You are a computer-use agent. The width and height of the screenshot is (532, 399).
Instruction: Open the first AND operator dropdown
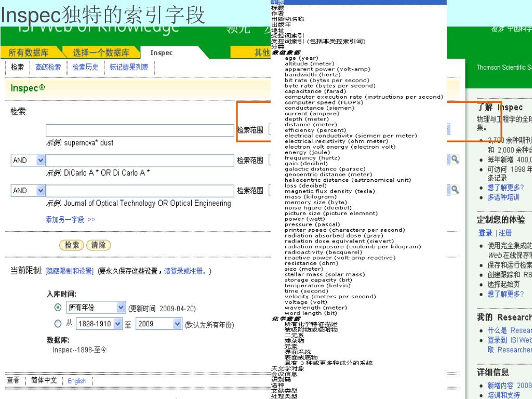[28, 160]
